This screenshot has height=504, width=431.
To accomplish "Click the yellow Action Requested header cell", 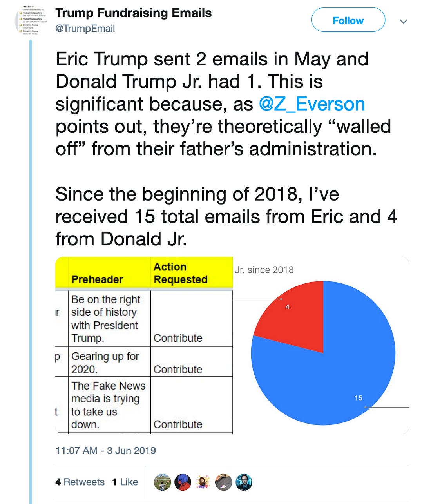I will tap(192, 273).
